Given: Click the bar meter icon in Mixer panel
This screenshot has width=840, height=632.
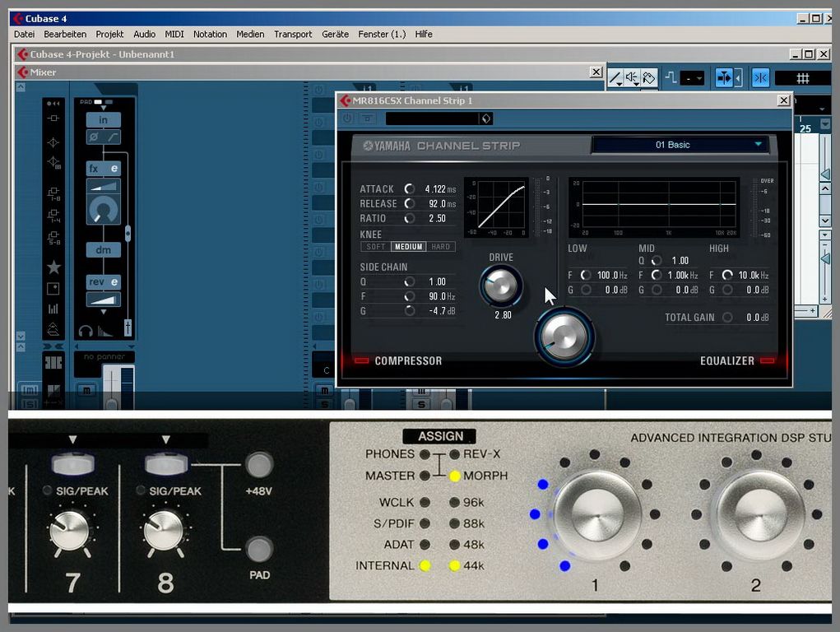Looking at the screenshot, I should pyautogui.click(x=53, y=309).
